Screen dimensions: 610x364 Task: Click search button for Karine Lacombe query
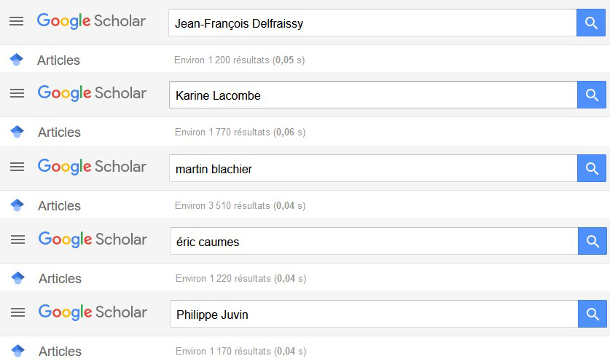coord(592,95)
